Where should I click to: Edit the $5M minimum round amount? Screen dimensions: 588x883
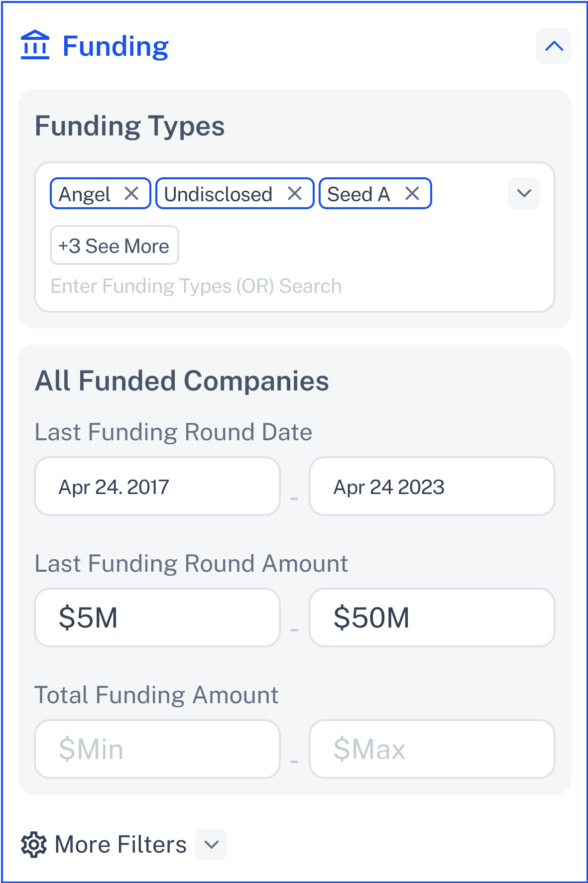[x=157, y=618]
